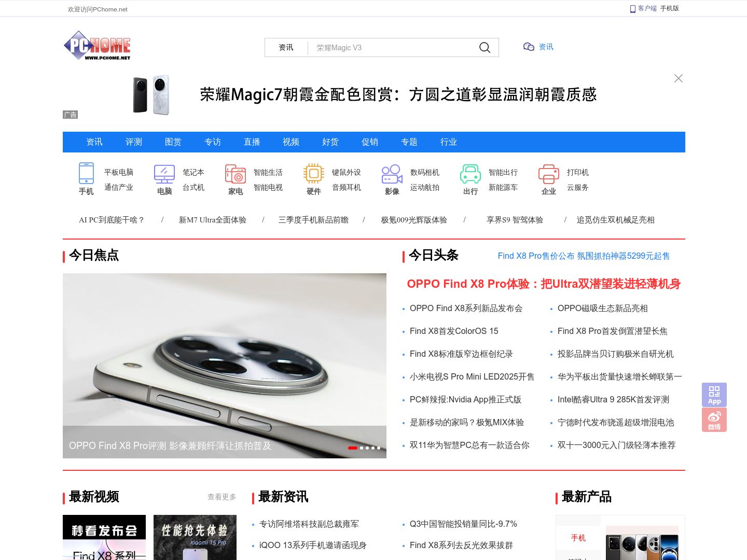Screen dimensions: 747x560
Task: Open '小米电视S Pro Mini LED2025开售' headline
Action: [x=472, y=377]
